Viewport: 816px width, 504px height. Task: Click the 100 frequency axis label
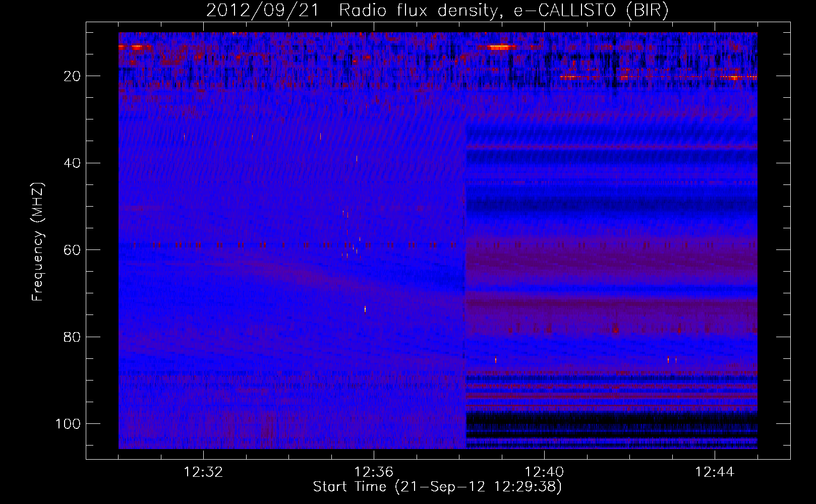[x=69, y=424]
